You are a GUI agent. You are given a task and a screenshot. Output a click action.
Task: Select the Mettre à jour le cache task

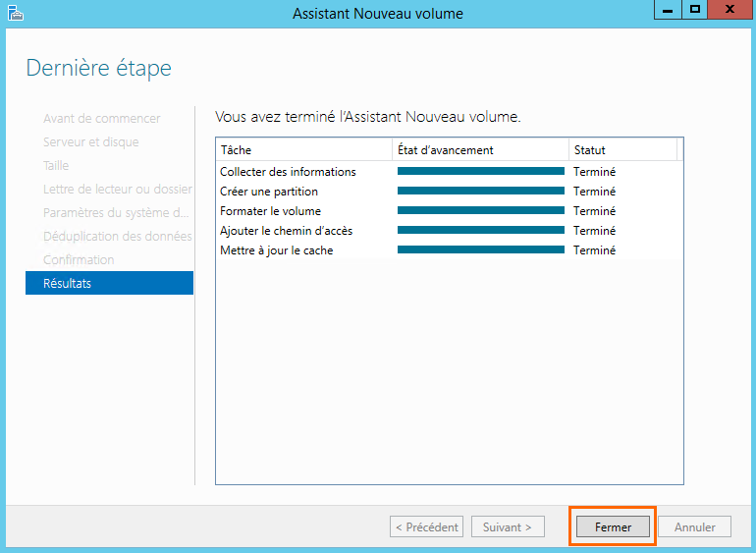click(x=276, y=250)
